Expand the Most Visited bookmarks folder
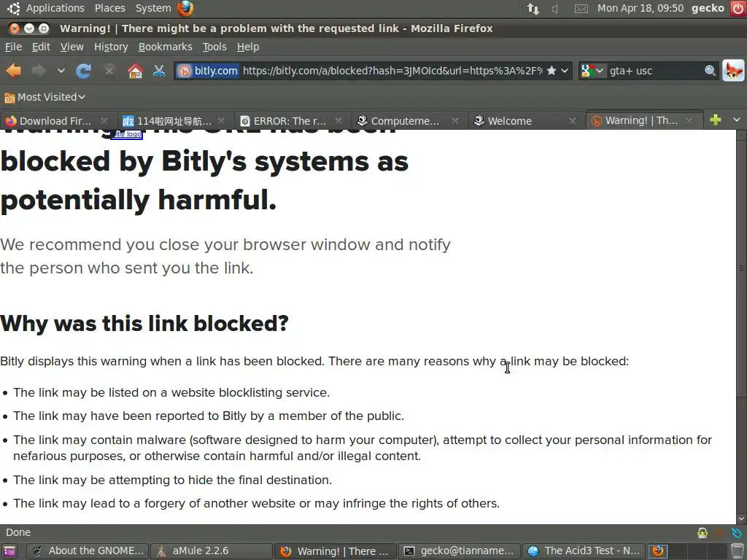Image resolution: width=747 pixels, height=560 pixels. point(44,97)
